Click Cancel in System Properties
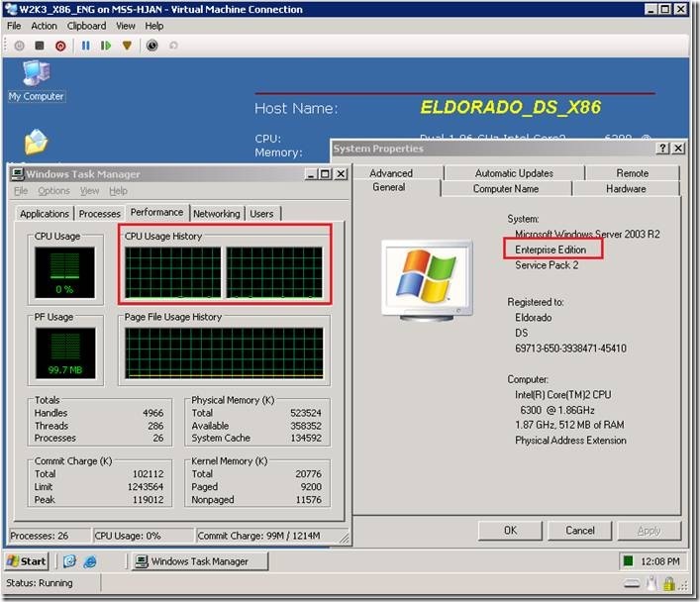Image resolution: width=700 pixels, height=602 pixels. click(580, 530)
